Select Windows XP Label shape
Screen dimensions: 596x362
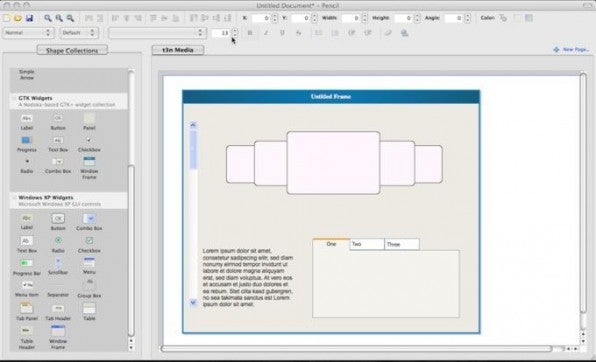coord(27,222)
